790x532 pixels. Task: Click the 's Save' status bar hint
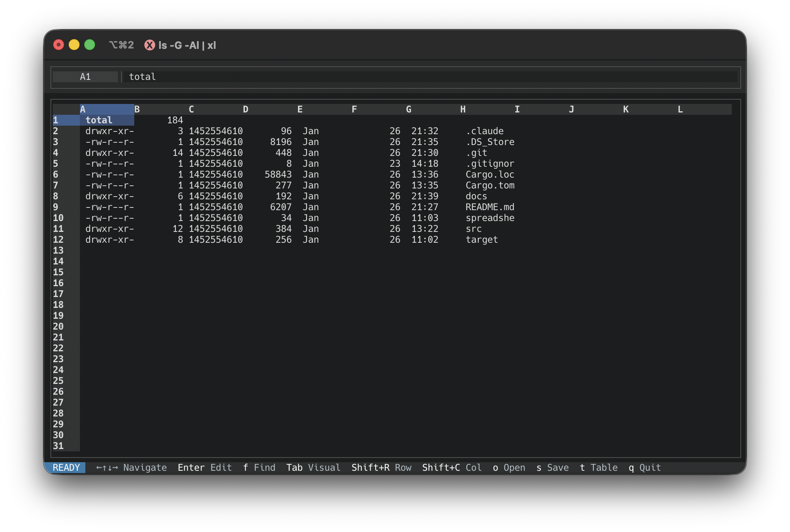(x=553, y=468)
